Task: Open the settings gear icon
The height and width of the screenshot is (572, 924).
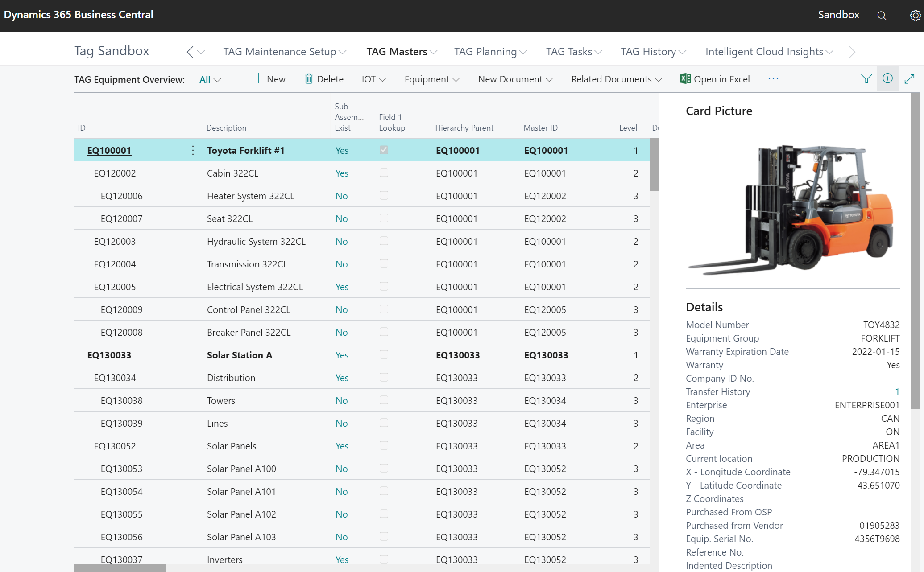Action: (x=915, y=16)
